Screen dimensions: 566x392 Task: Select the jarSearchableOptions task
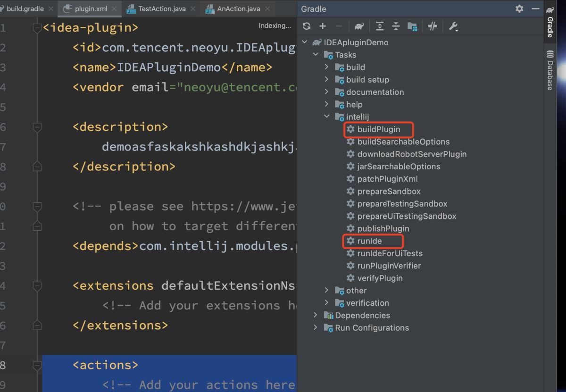click(399, 167)
